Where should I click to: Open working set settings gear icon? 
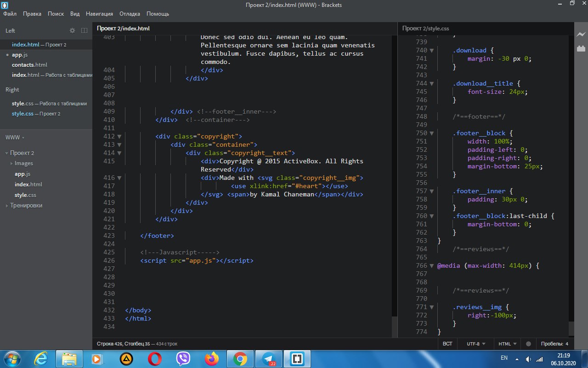point(72,30)
